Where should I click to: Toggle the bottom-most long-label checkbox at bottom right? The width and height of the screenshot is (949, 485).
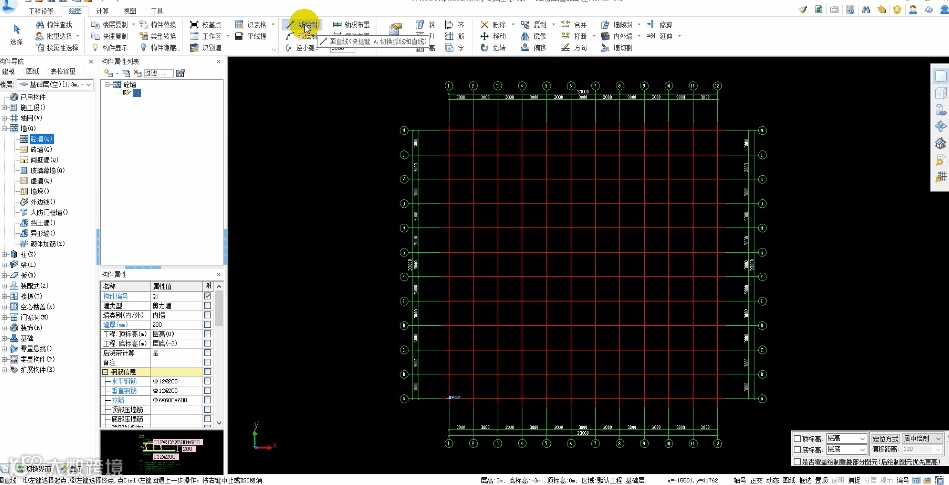[797, 461]
